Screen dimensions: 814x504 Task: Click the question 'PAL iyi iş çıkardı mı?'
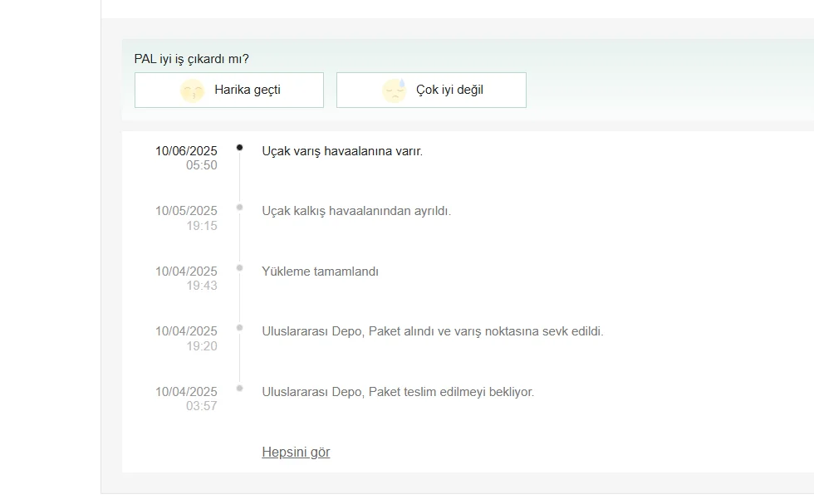pyautogui.click(x=192, y=59)
